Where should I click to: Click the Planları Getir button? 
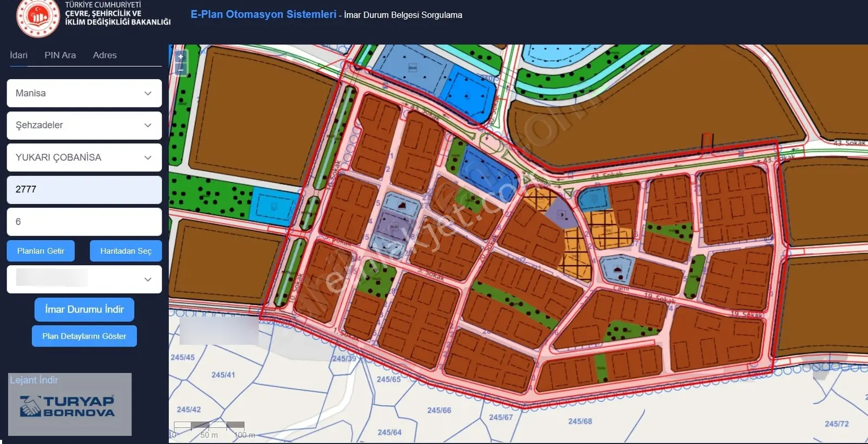[41, 251]
